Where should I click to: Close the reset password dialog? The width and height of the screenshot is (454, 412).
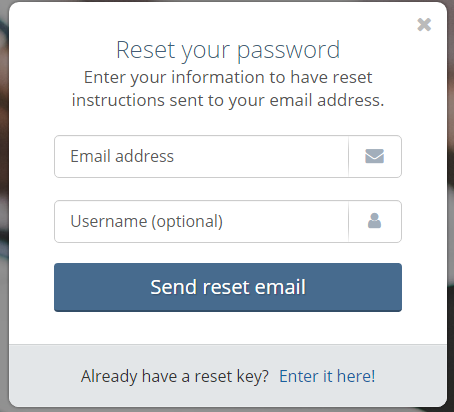[424, 25]
